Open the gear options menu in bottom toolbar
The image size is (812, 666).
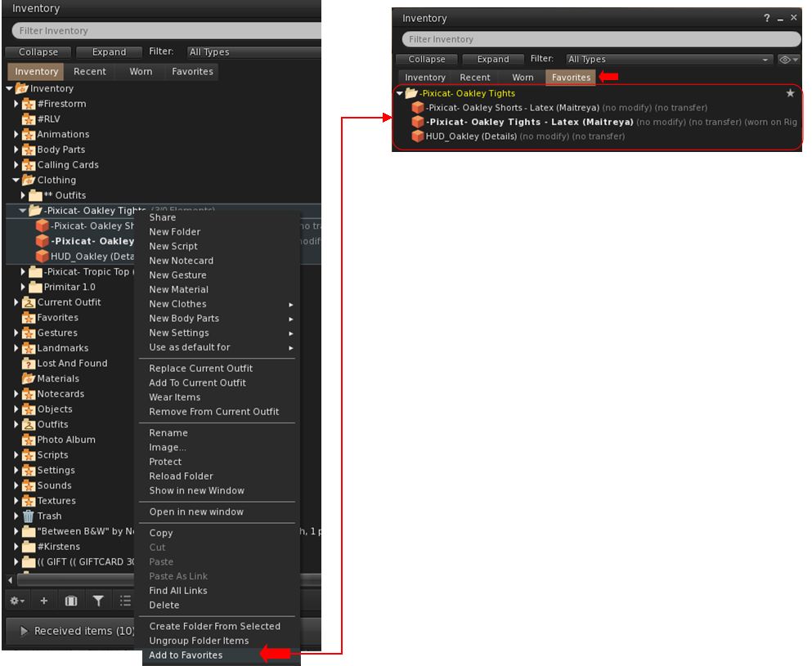pyautogui.click(x=16, y=601)
